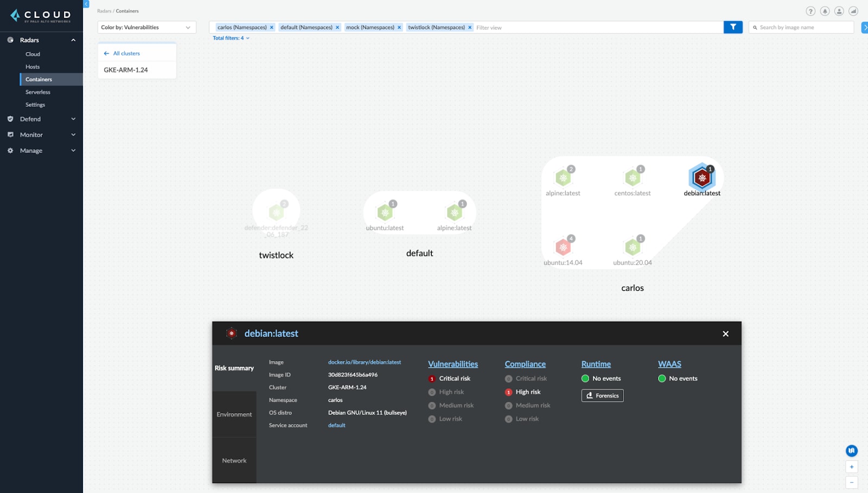868x493 pixels.
Task: Click the Radars breadcrumb
Action: click(x=104, y=11)
